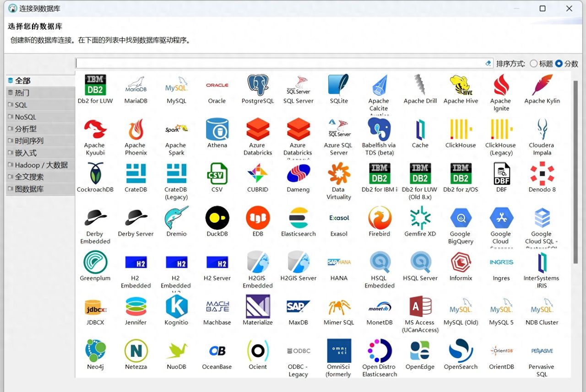Select the DuckDB driver icon

pyautogui.click(x=217, y=218)
